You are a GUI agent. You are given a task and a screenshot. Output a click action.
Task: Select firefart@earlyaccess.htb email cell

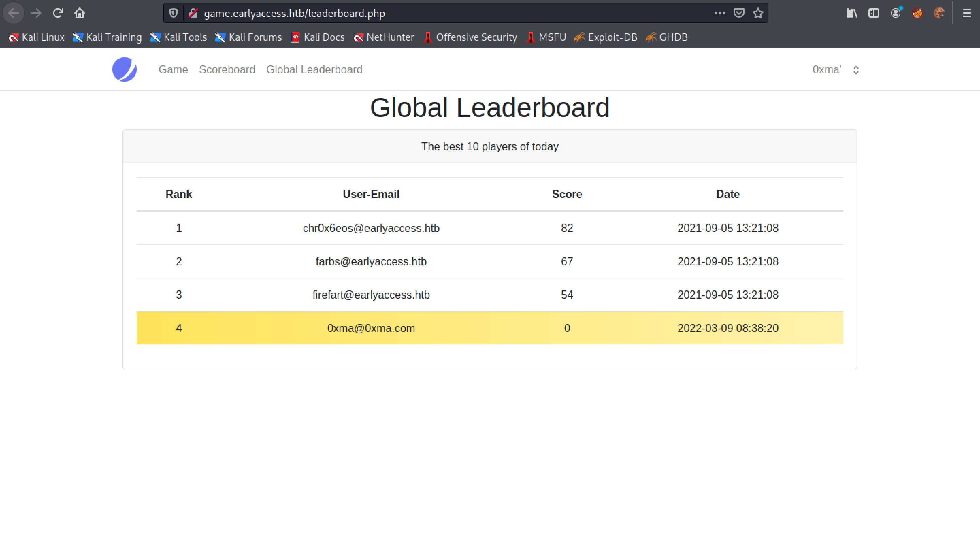pos(371,295)
